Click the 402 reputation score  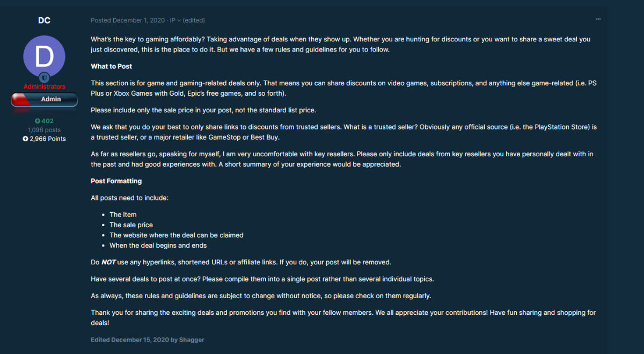point(47,121)
